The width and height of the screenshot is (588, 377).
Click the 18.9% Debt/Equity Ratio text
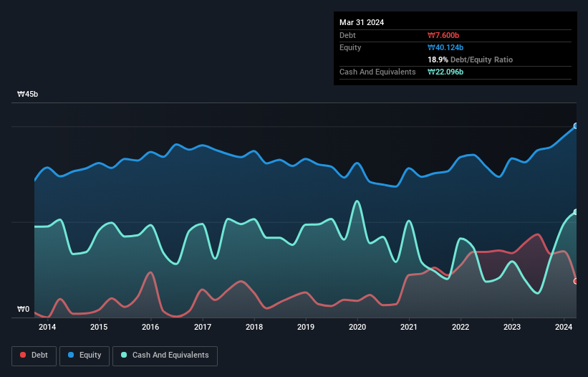pos(471,59)
